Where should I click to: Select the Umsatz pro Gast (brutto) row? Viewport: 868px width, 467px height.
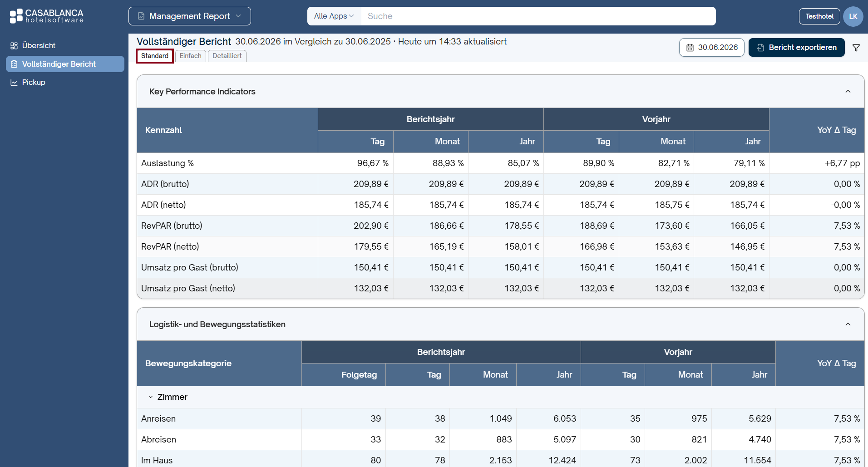500,267
